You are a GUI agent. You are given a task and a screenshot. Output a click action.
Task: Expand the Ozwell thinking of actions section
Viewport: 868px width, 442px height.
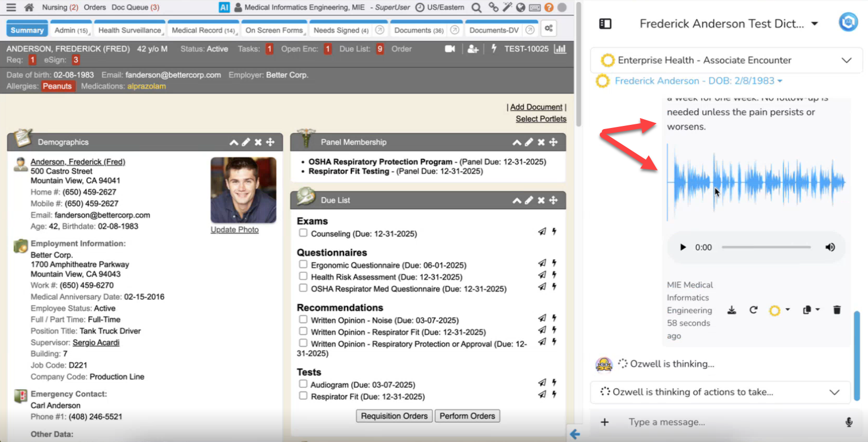[834, 392]
